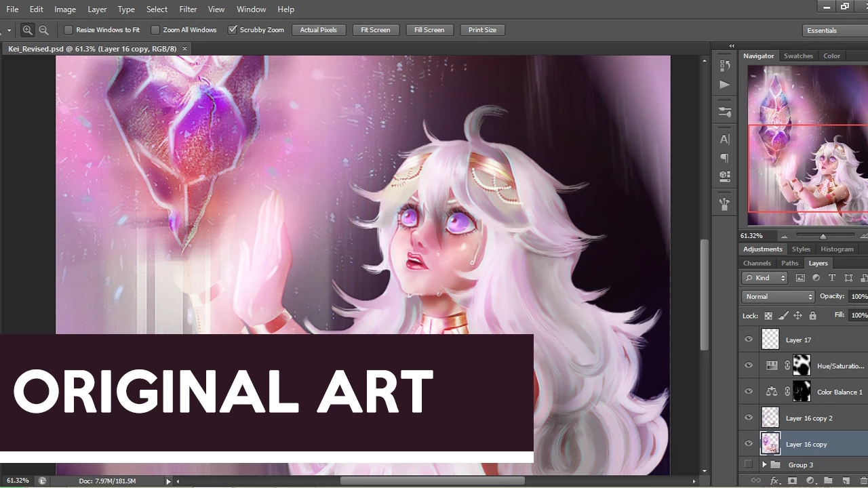Image resolution: width=868 pixels, height=488 pixels.
Task: Expand the Group 3 folder arrow
Action: click(x=764, y=465)
